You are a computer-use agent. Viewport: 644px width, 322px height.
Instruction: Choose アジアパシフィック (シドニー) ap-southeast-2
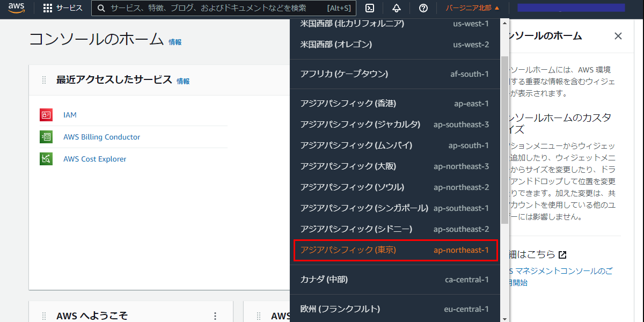(394, 229)
